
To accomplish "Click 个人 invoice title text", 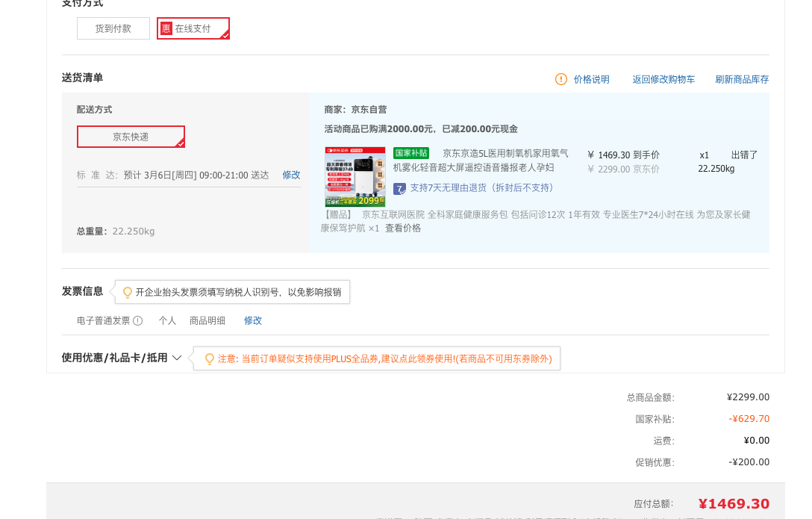I will click(x=167, y=320).
